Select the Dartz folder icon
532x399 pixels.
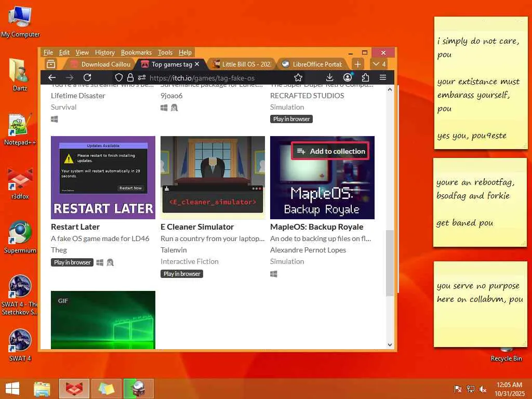coord(20,75)
